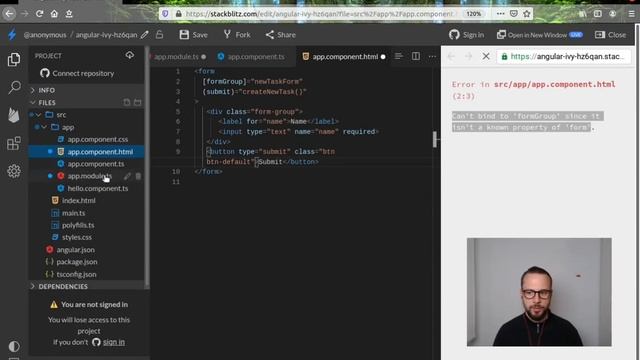Open angular.json file
This screenshot has height=360, width=640.
pos(76,249)
